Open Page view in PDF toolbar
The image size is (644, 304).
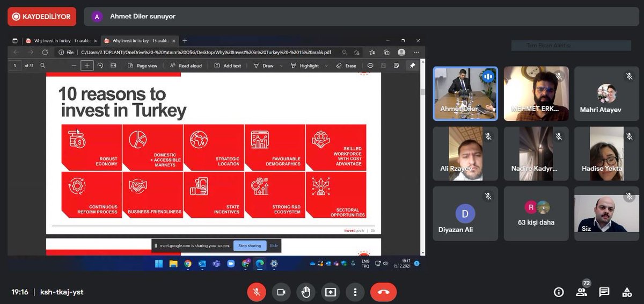click(x=142, y=66)
